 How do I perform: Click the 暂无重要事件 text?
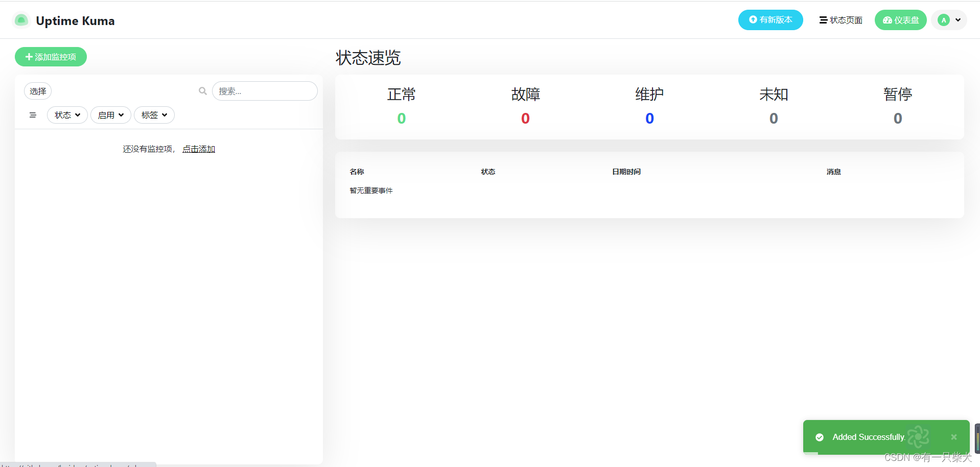click(371, 191)
